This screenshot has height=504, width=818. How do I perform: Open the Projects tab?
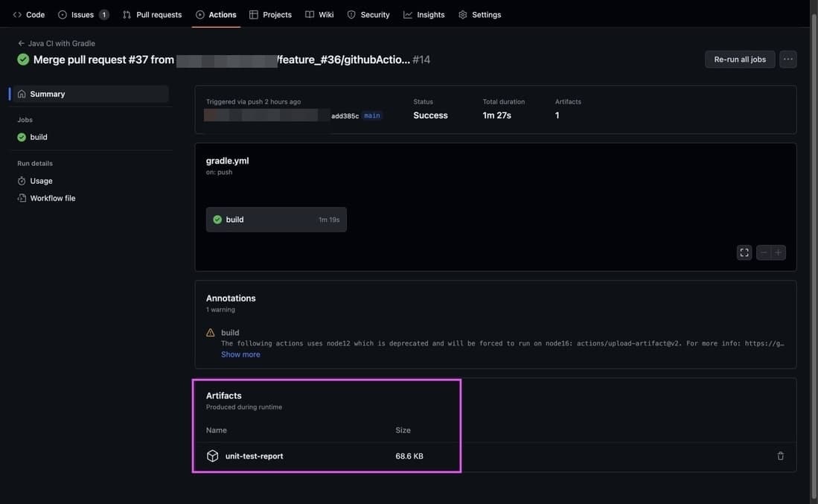point(270,15)
